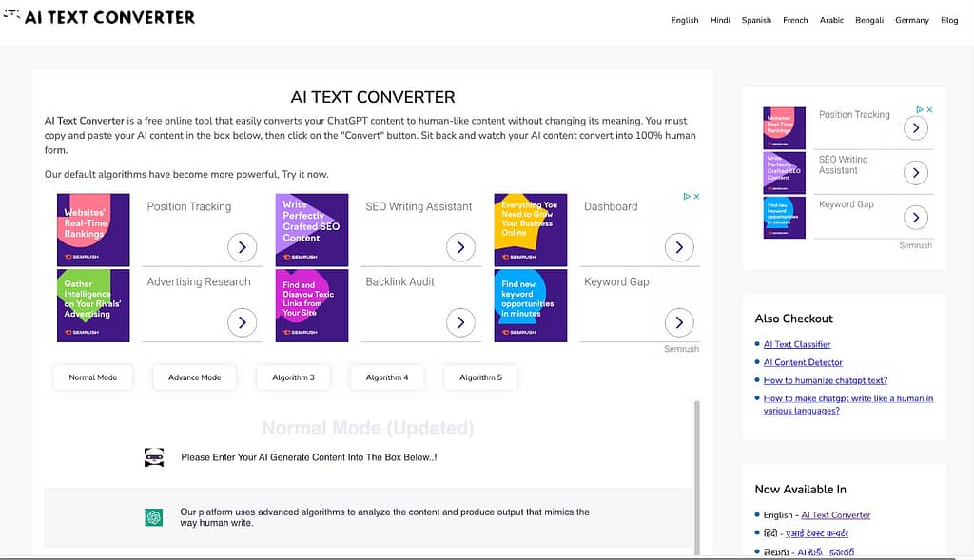Click SEO Writing Assistant label in main ad
The height and width of the screenshot is (560, 974).
click(419, 206)
